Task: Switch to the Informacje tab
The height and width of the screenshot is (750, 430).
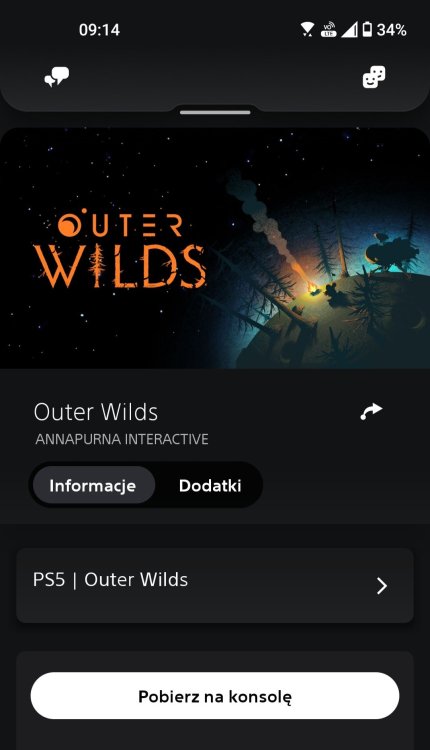Action: (x=92, y=485)
